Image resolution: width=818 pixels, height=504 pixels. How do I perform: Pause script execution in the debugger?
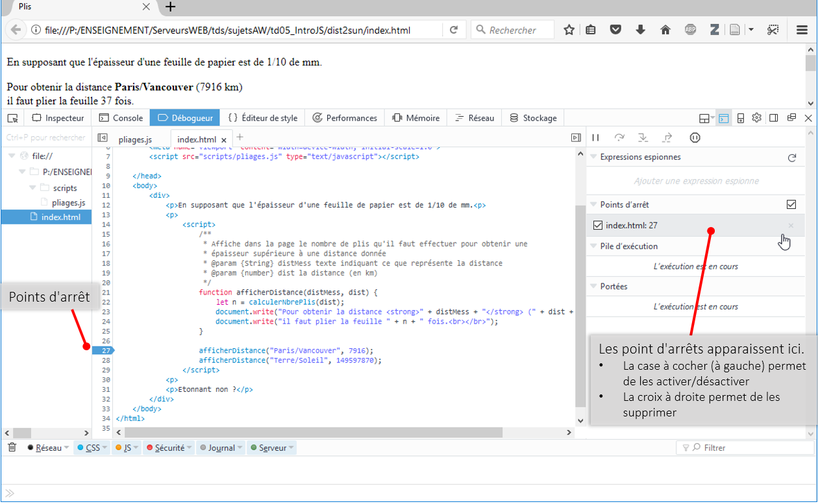coord(595,138)
